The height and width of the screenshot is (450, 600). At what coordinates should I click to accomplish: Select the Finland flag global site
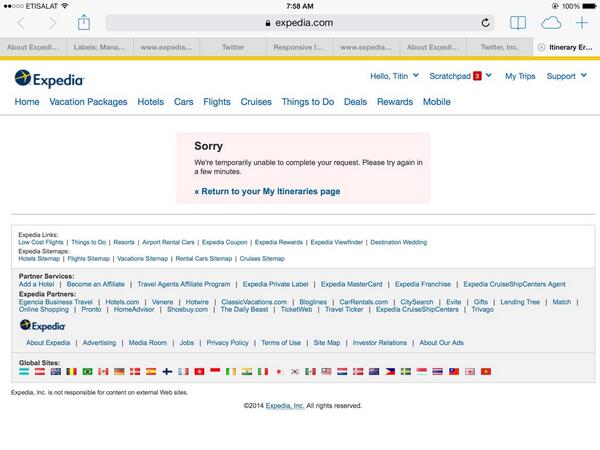click(167, 372)
